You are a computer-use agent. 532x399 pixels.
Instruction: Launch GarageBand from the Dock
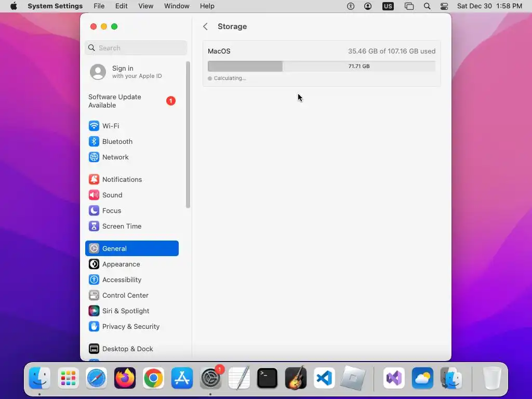296,378
